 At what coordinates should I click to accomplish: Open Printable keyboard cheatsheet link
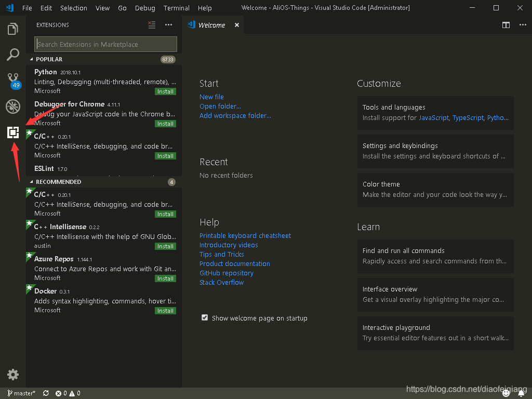245,236
